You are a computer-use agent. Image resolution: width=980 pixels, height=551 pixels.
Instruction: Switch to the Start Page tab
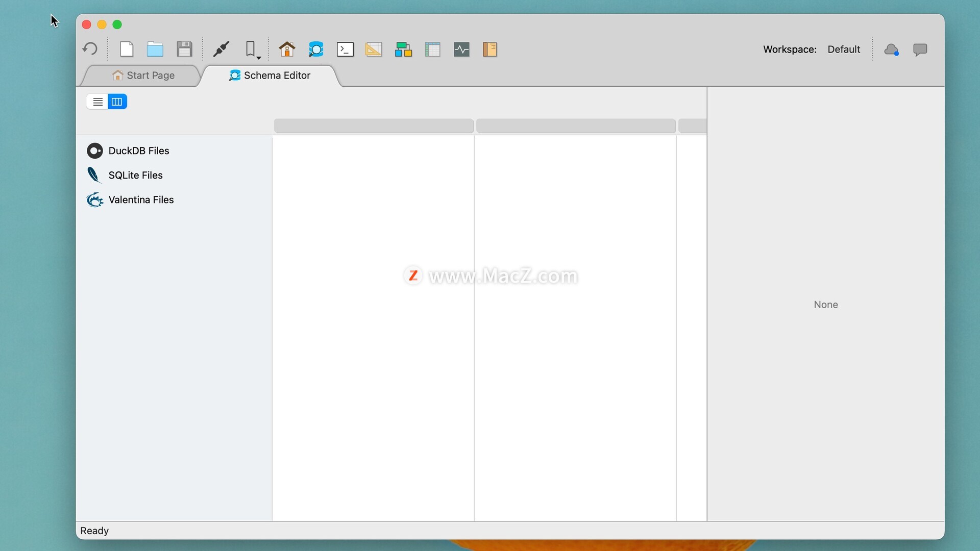(x=143, y=76)
